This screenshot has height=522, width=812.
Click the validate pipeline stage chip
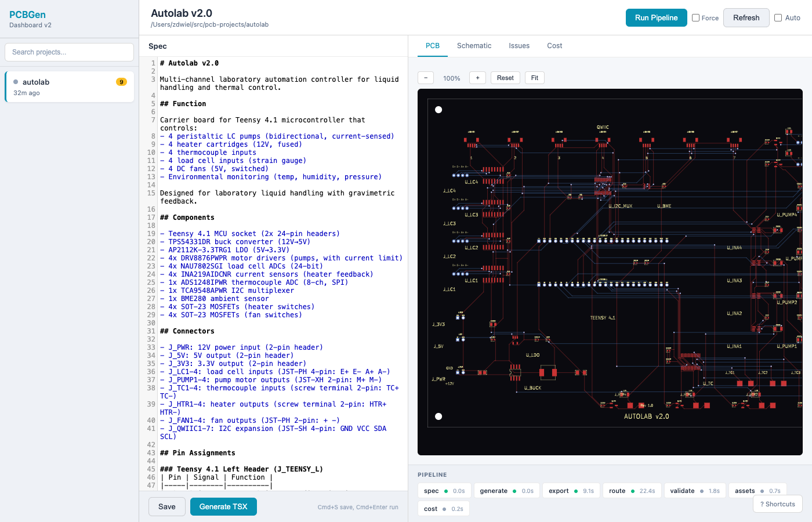tap(694, 491)
